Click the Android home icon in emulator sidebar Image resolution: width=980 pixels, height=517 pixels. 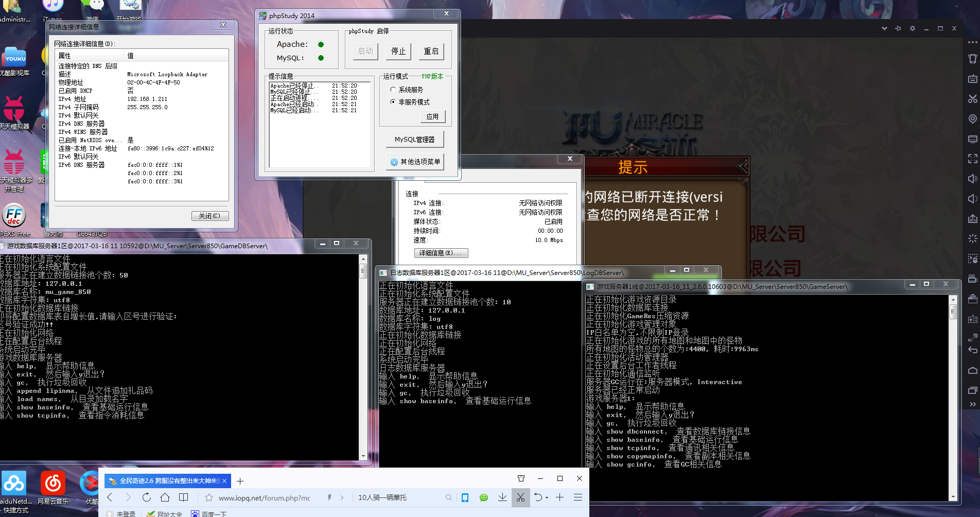point(972,371)
